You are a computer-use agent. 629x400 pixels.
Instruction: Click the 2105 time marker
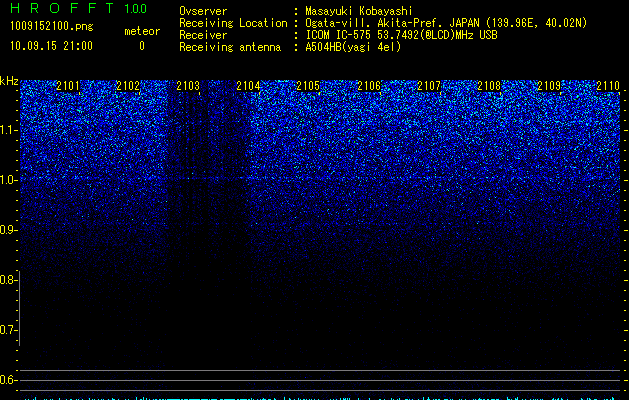308,85
